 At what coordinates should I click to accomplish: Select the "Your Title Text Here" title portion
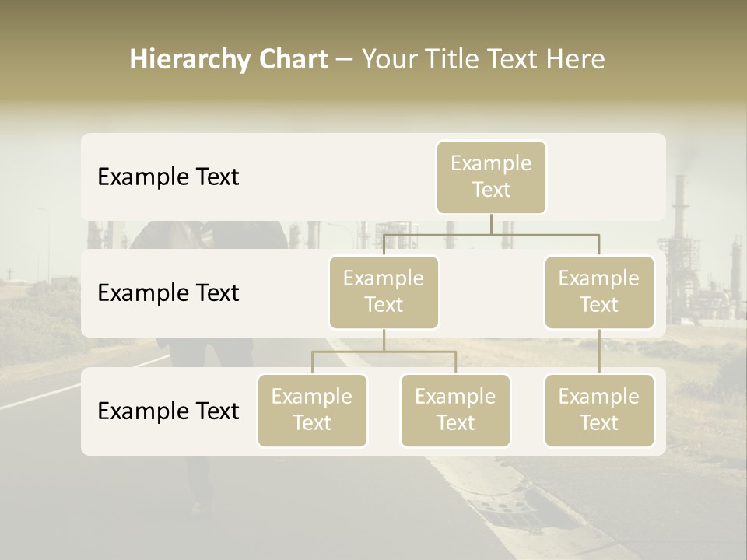coord(483,59)
